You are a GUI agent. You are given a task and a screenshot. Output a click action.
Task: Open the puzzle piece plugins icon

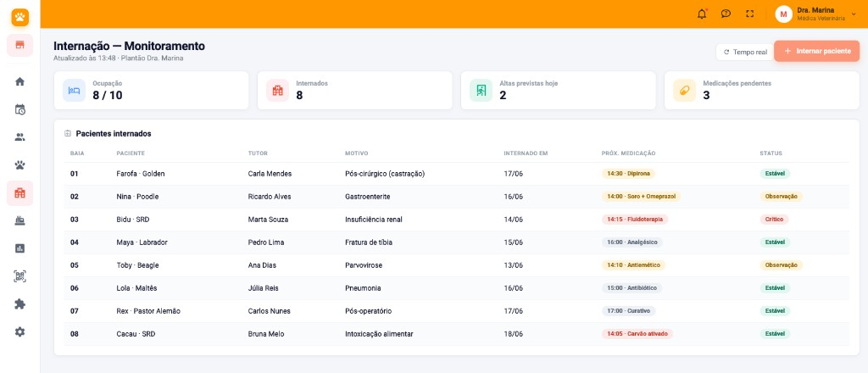point(20,304)
